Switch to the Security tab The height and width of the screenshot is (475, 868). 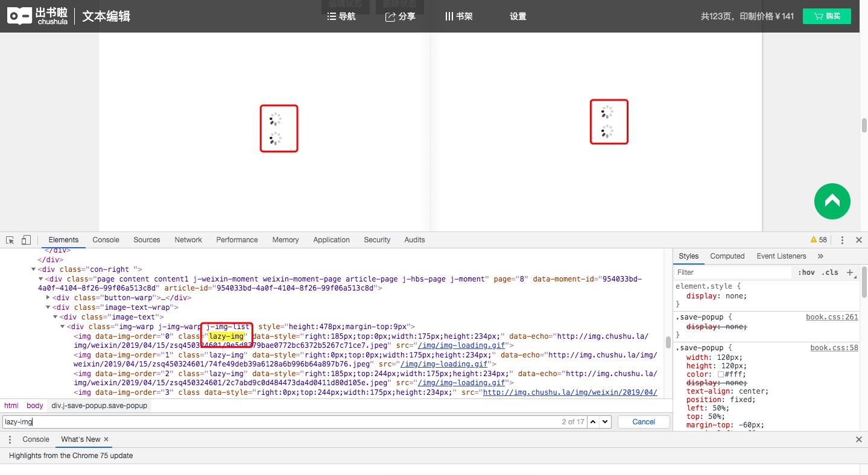[x=377, y=240]
